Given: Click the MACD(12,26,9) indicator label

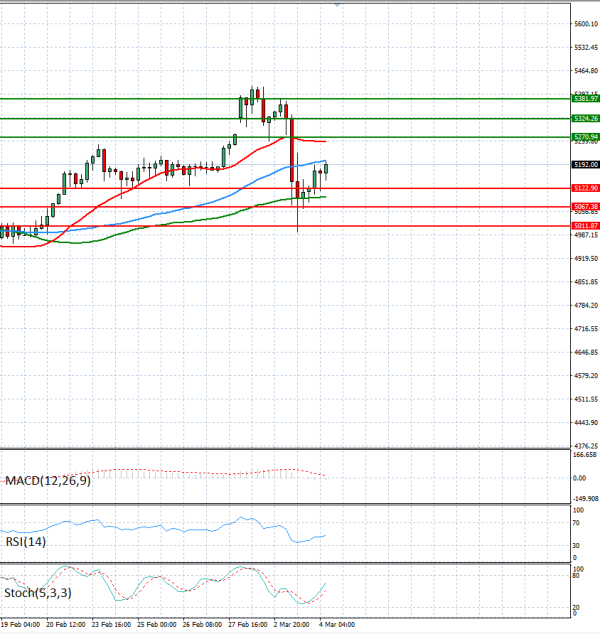Looking at the screenshot, I should click(x=47, y=481).
